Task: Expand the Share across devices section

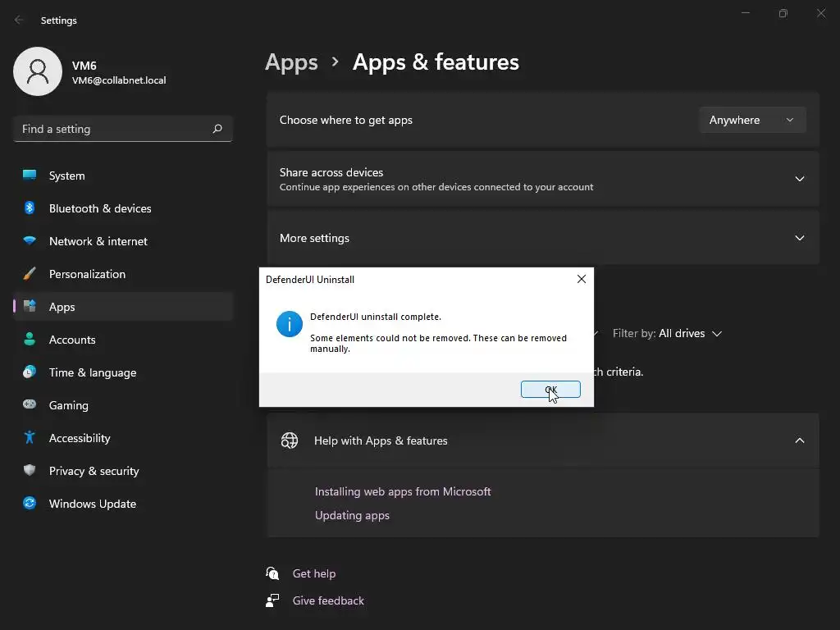Action: (x=799, y=179)
